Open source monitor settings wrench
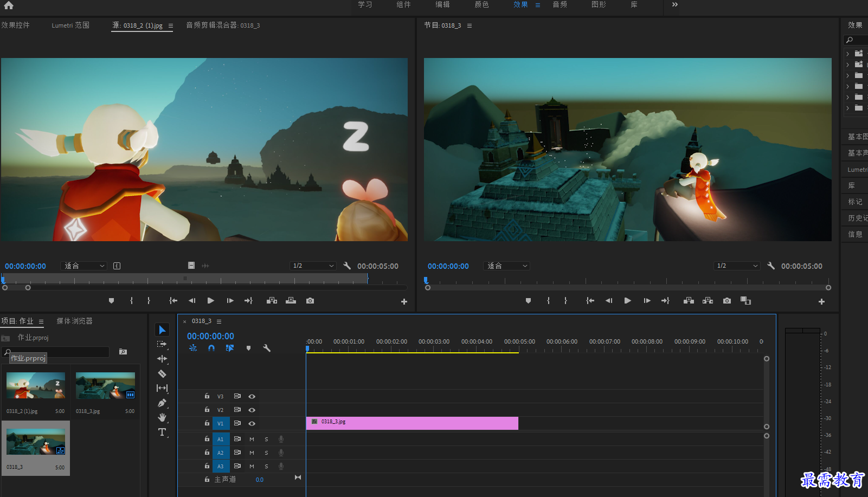Image resolution: width=868 pixels, height=497 pixels. 347,266
